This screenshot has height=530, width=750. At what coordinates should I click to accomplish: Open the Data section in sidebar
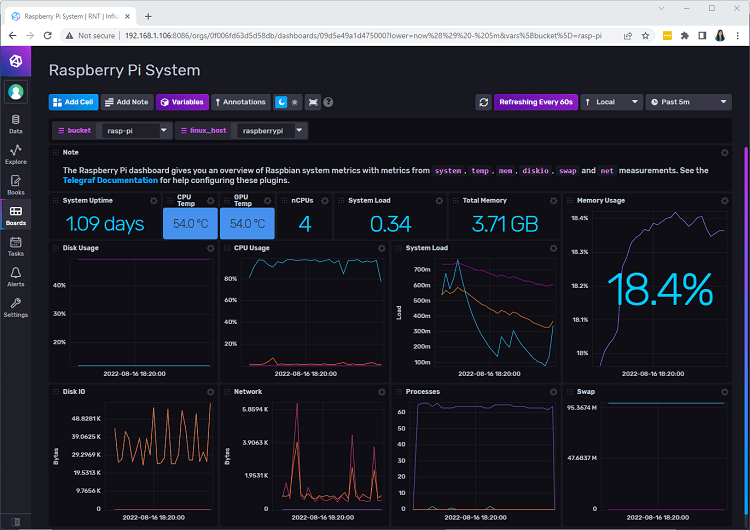pyautogui.click(x=15, y=124)
